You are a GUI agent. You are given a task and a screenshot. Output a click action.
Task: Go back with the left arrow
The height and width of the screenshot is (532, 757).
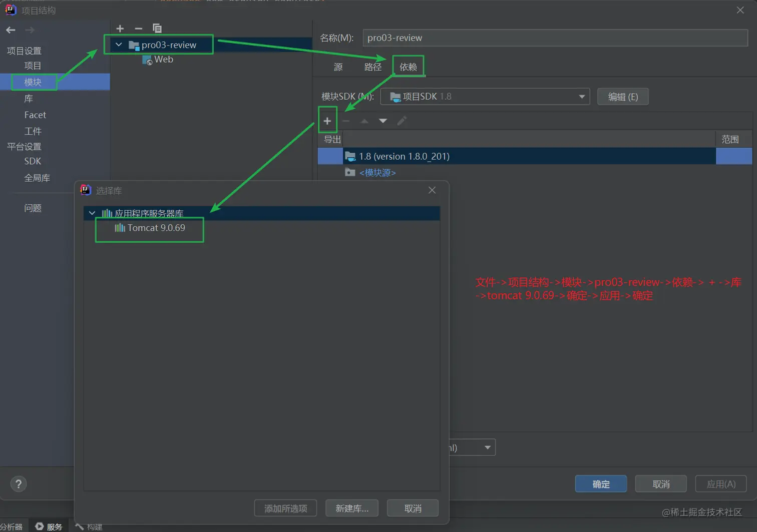[x=11, y=30]
